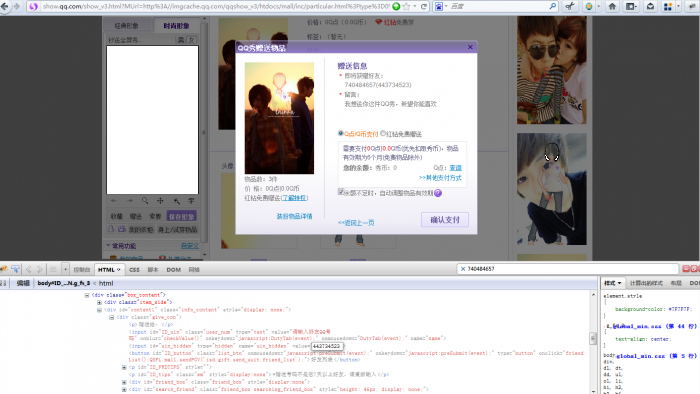Open the DOM tab in Firebug
The width and height of the screenshot is (700, 394).
tap(173, 270)
